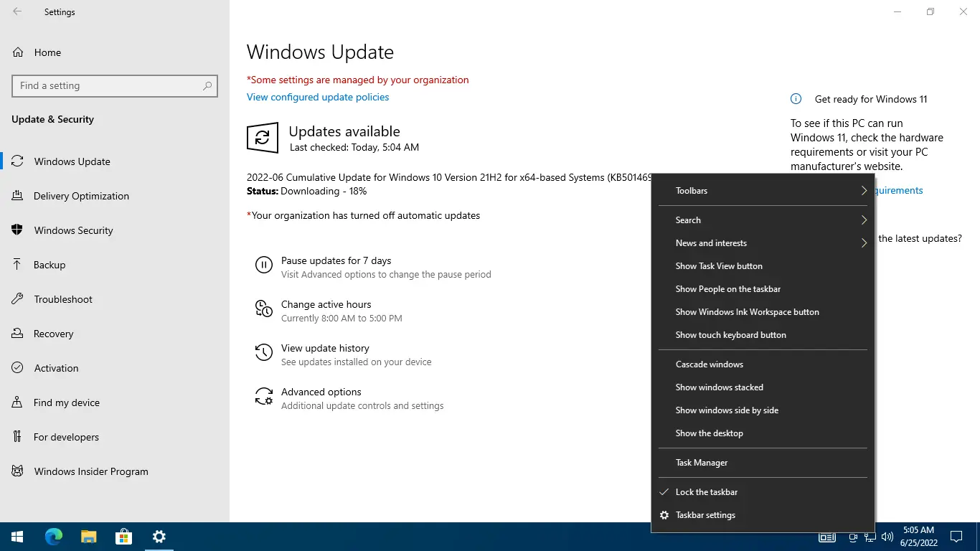980x551 pixels.
Task: Open the Start menu
Action: pyautogui.click(x=17, y=537)
